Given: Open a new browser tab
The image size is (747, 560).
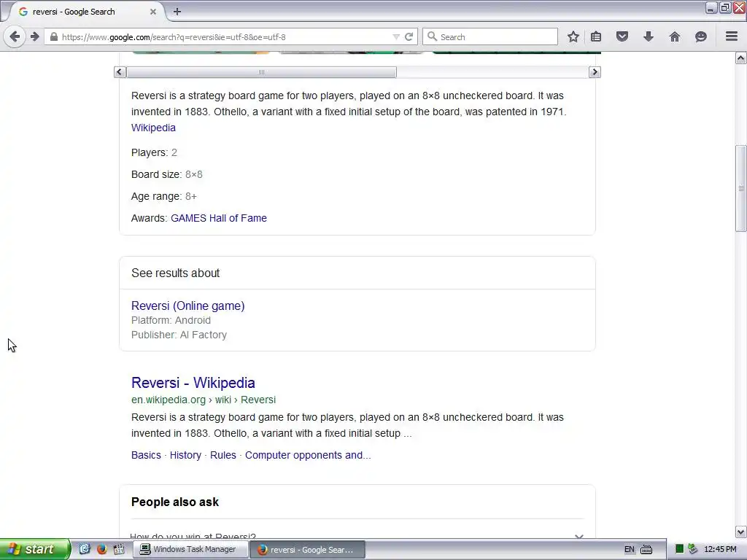Looking at the screenshot, I should pyautogui.click(x=177, y=12).
